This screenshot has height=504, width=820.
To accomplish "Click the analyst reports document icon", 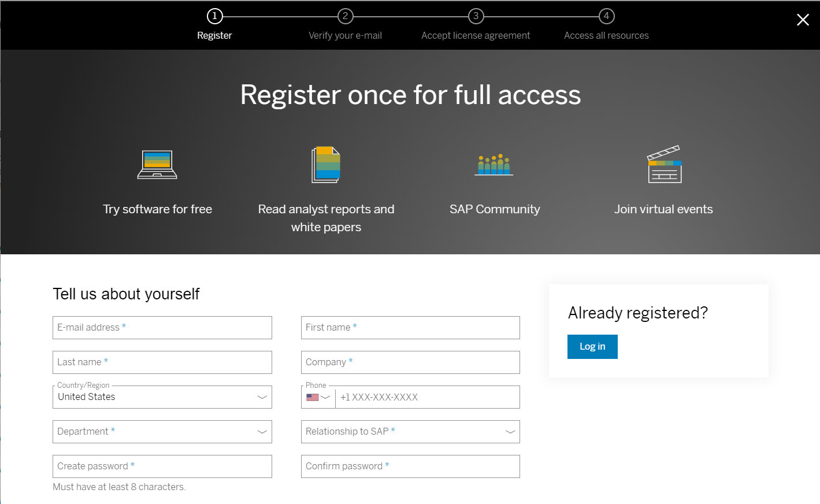I will 326,165.
